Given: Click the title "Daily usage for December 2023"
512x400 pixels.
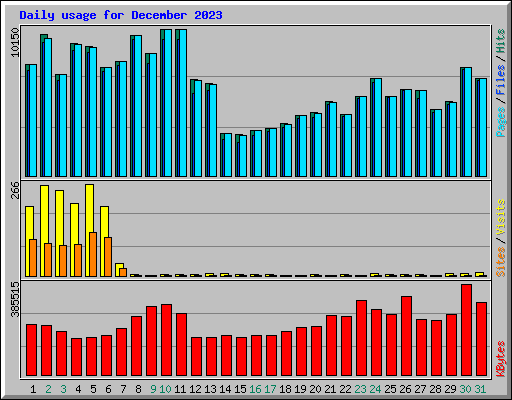Looking at the screenshot, I should click(x=121, y=15).
